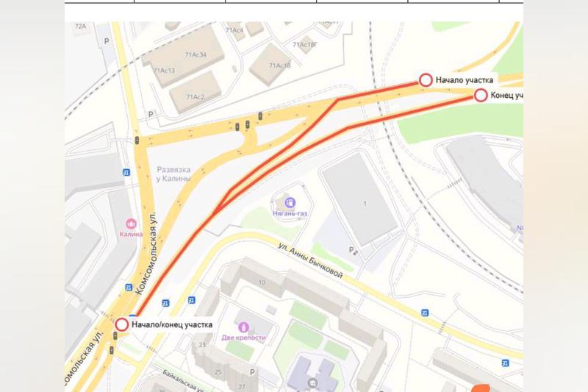Select the school icon at the map bottom
Screen dimensions: 588x392
coord(312,383)
